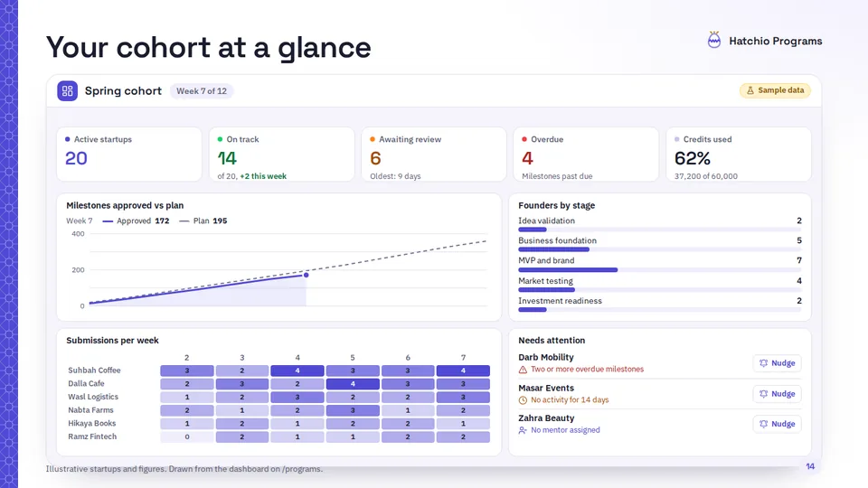Open the On track card
The image size is (868, 488).
(x=282, y=155)
